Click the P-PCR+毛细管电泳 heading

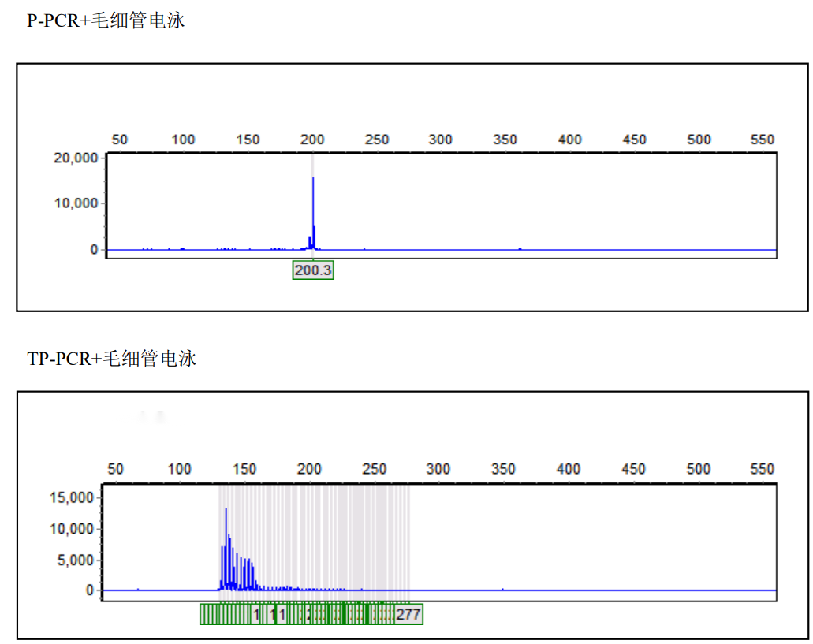106,21
